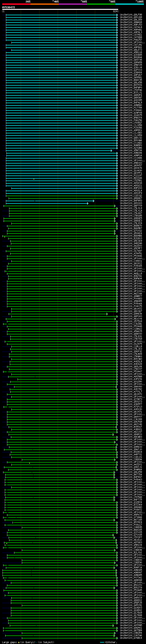Image resolution: width=146 pixels, height=644 pixels.
Task: Open hit UniRef100_A9PJ53
Action: pos(131,25)
